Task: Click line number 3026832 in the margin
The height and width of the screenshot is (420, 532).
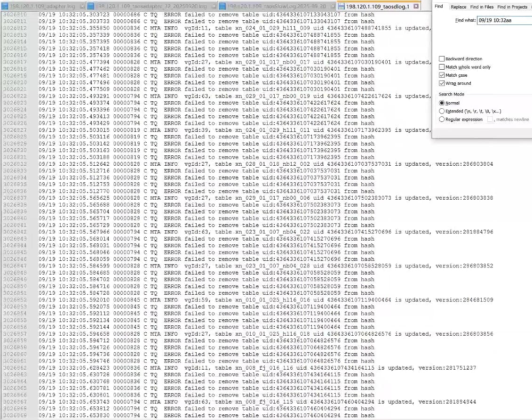Action: pos(15,164)
